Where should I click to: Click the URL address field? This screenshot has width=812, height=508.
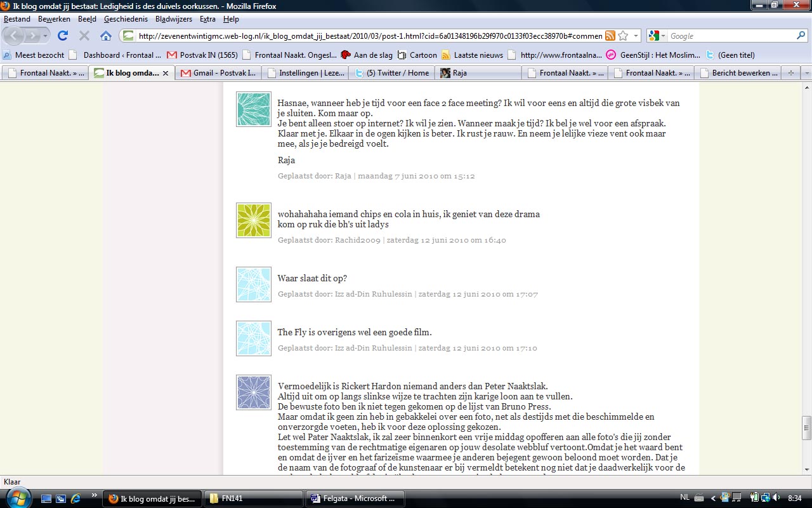(x=369, y=36)
